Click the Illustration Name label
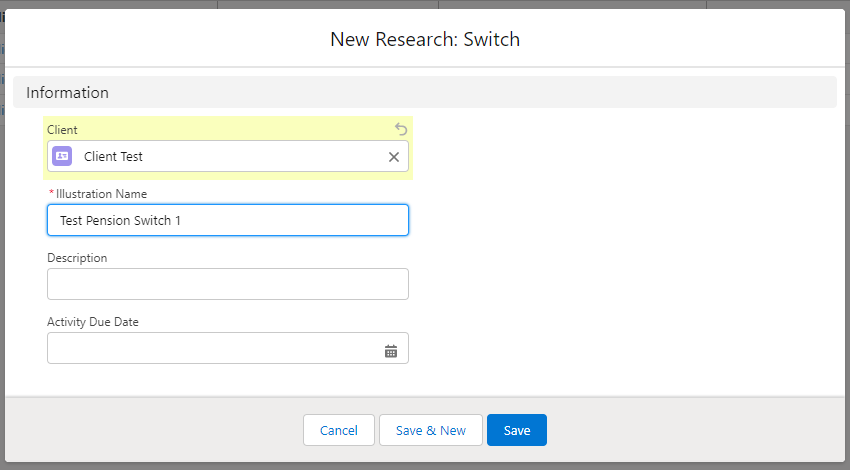 pos(105,194)
